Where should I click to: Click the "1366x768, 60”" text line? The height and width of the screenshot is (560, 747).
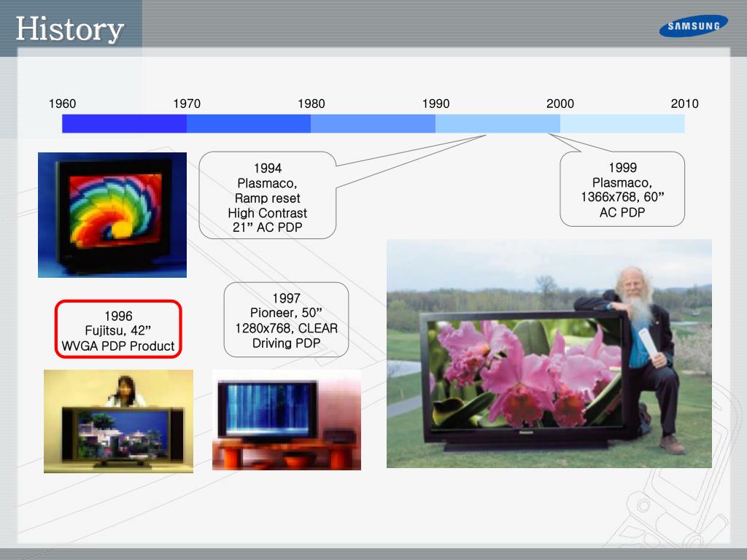pos(622,197)
